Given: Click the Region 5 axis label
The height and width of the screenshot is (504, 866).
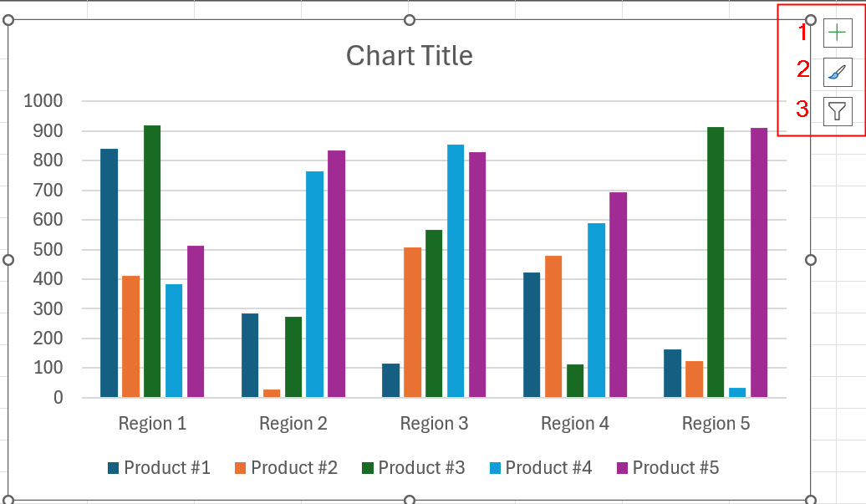Looking at the screenshot, I should tap(716, 424).
